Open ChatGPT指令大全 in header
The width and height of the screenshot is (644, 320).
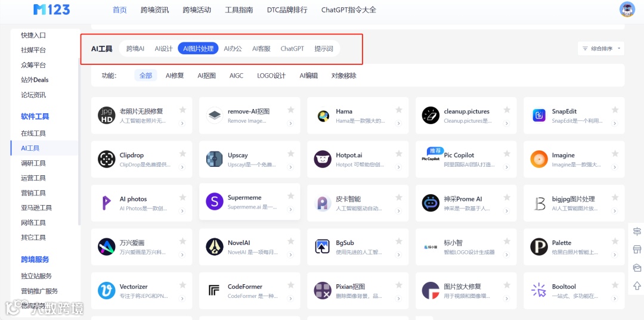tap(348, 10)
